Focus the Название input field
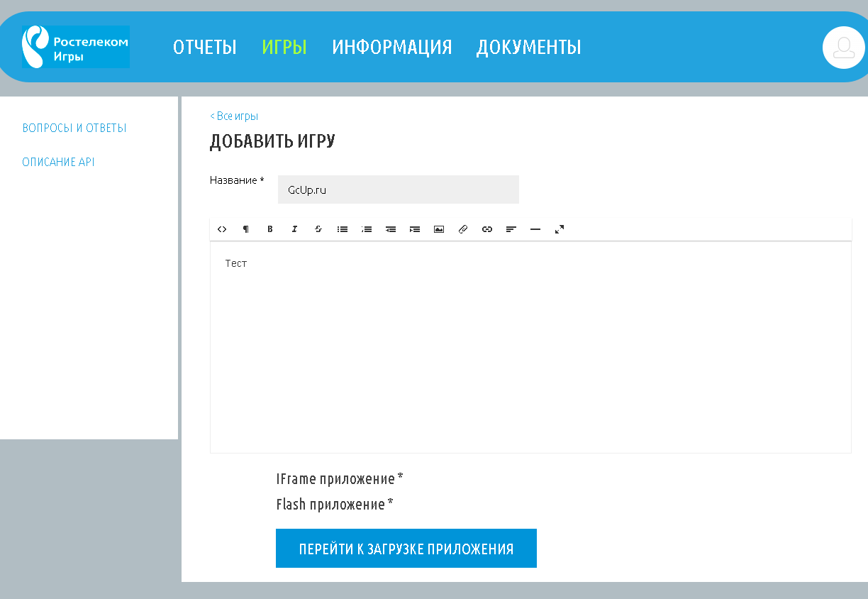This screenshot has width=868, height=599. pos(399,189)
